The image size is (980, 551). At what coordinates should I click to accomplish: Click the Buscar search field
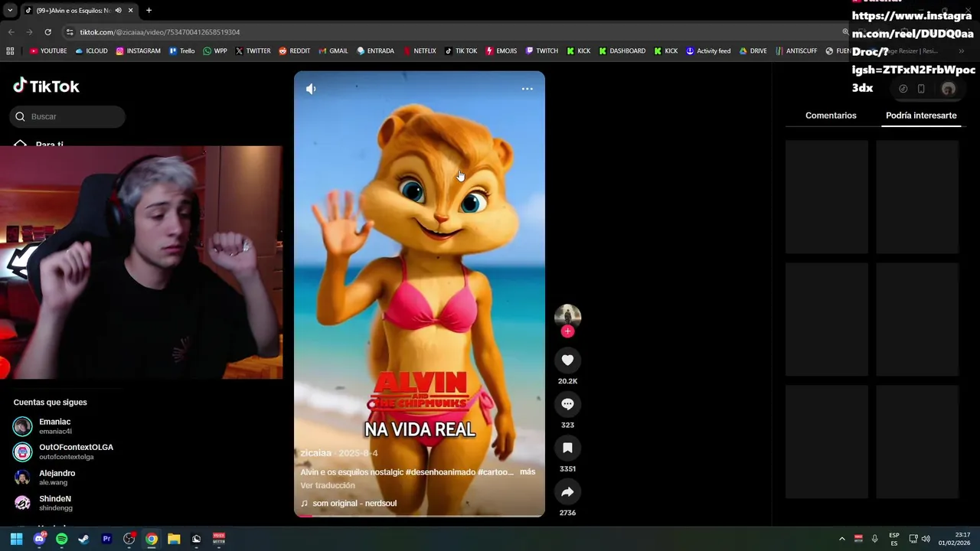click(x=67, y=116)
